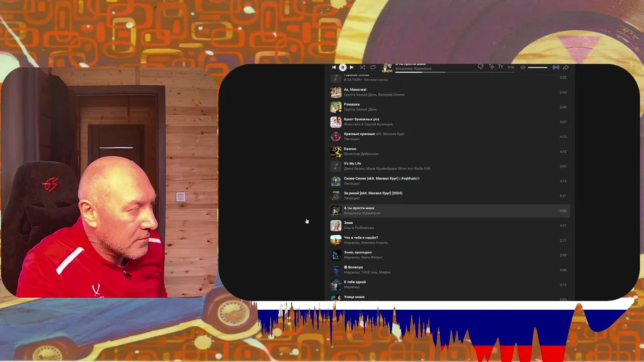
Task: Click the 4:07 duration of Букет бумажных роз
Action: [x=563, y=122]
